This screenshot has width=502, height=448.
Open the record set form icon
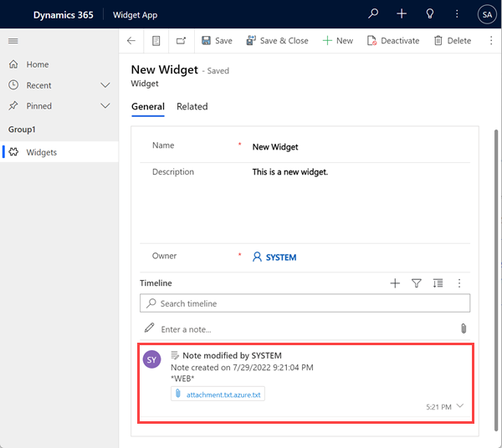click(156, 41)
